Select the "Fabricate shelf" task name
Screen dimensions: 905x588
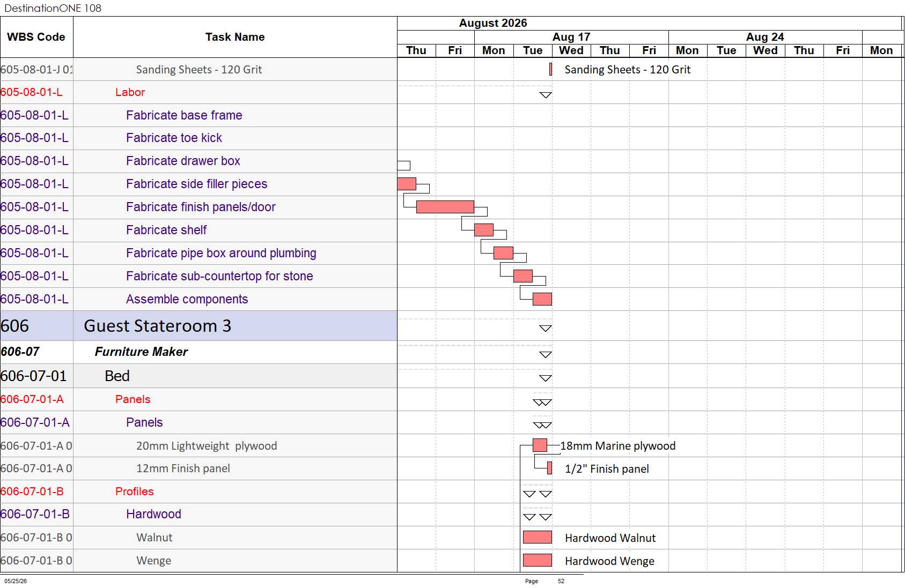point(166,230)
